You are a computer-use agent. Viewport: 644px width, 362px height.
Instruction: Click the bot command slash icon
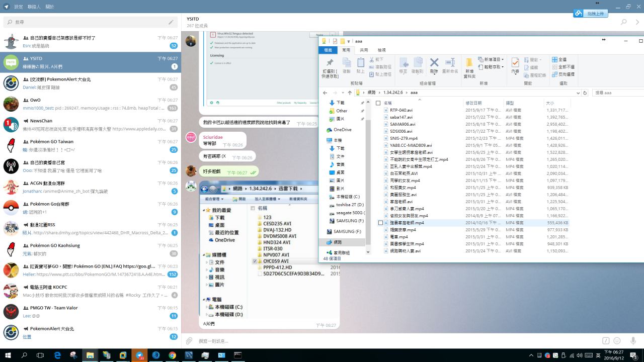pos(606,341)
